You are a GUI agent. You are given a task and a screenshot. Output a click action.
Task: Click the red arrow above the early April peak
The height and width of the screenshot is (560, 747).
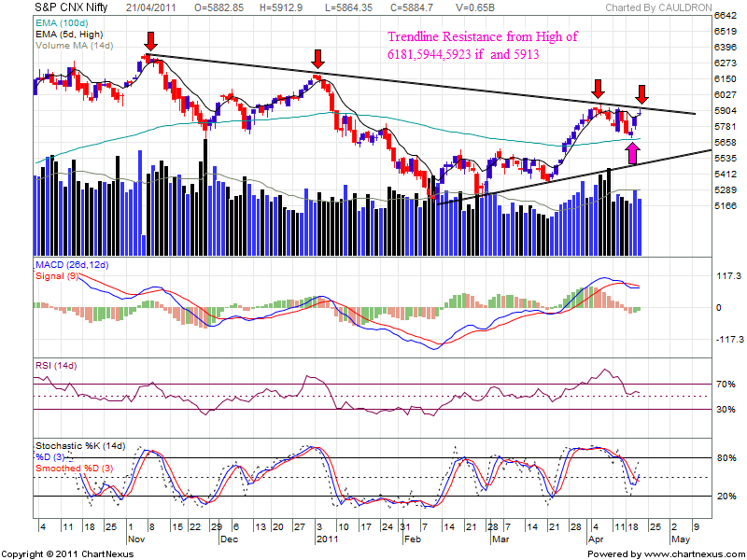[598, 90]
